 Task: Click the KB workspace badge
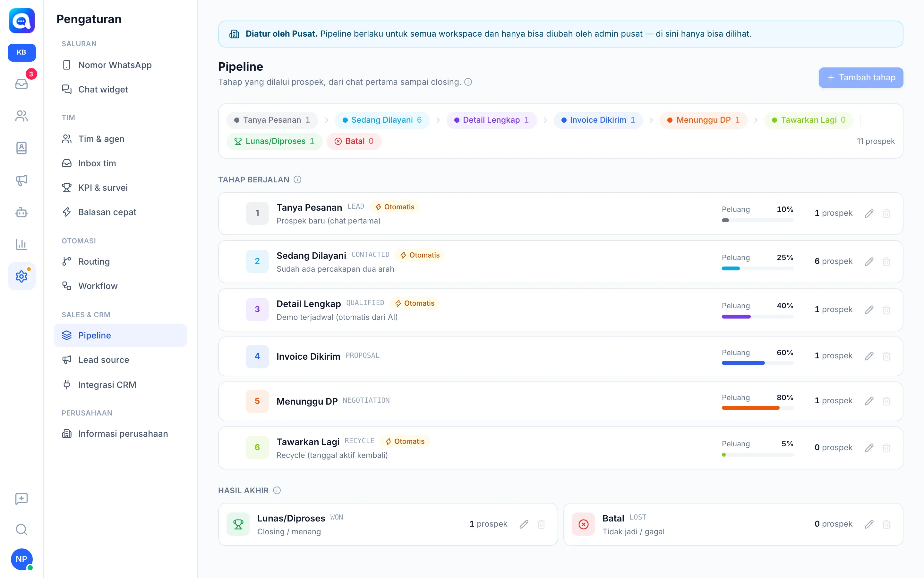point(21,52)
